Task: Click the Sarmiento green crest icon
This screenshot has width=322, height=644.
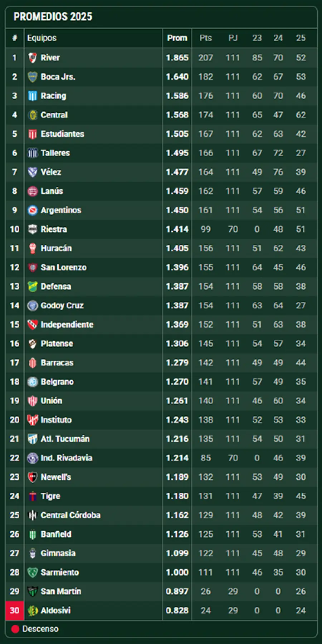Action: pos(33,572)
